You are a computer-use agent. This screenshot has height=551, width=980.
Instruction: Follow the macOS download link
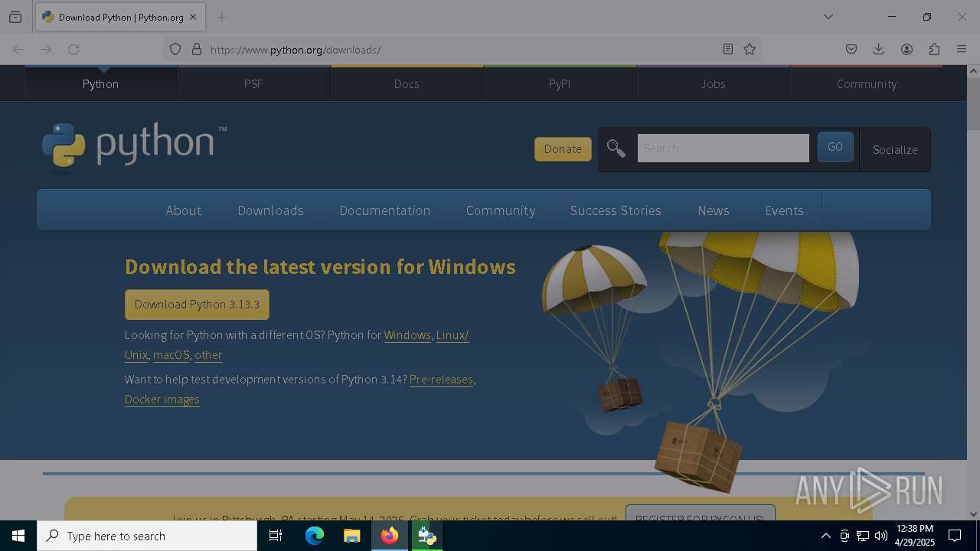[171, 355]
